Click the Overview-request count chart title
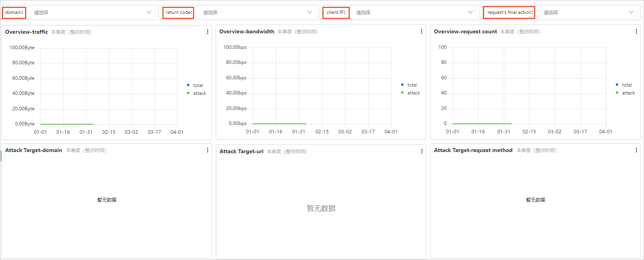This screenshot has height=260, width=644. point(465,31)
